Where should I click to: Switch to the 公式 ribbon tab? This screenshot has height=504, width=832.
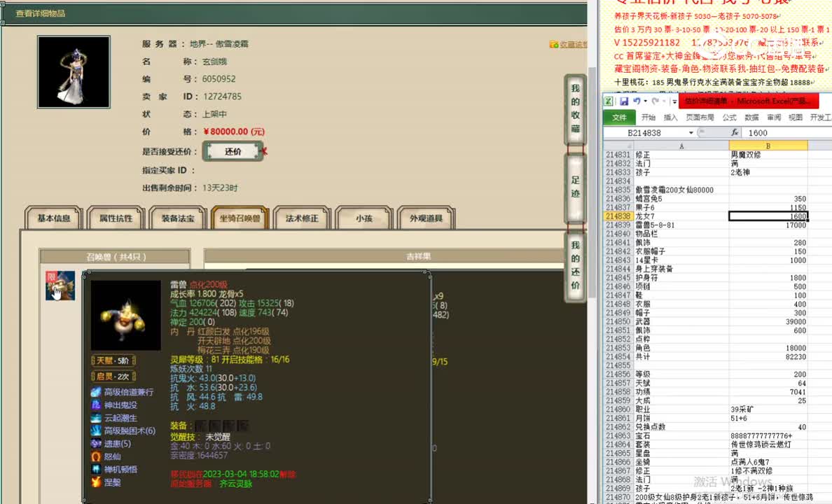(x=730, y=117)
